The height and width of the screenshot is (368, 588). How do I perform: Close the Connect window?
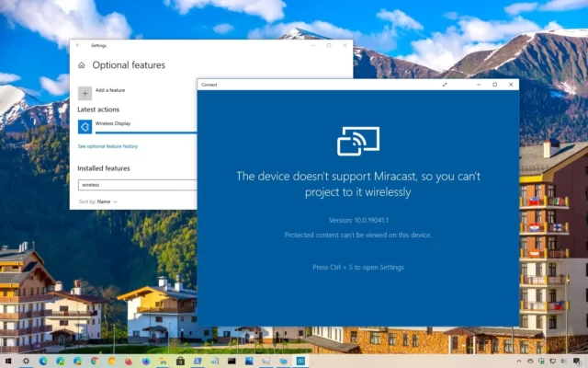[511, 85]
